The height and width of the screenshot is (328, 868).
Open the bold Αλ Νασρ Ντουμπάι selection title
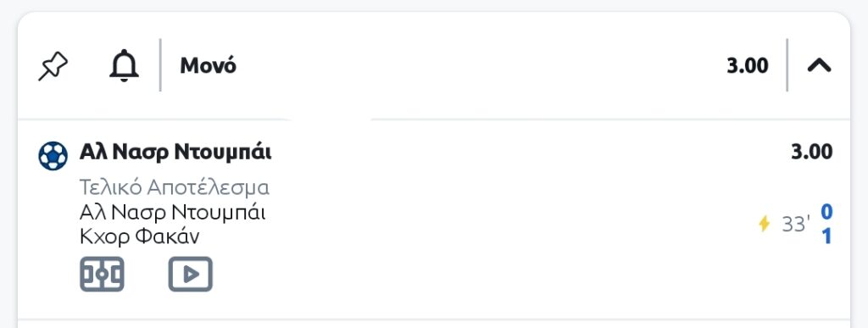pyautogui.click(x=175, y=152)
